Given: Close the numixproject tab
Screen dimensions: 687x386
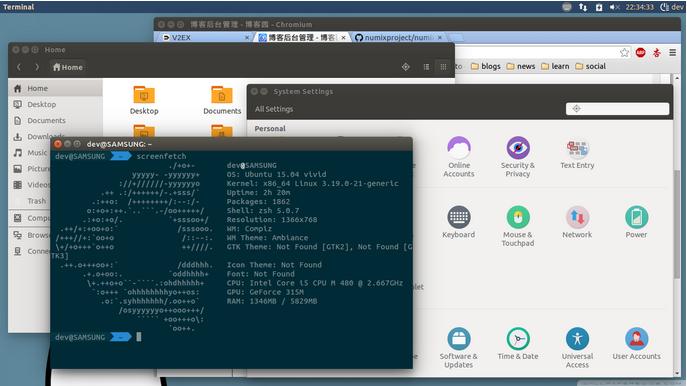Looking at the screenshot, I should pos(439,38).
